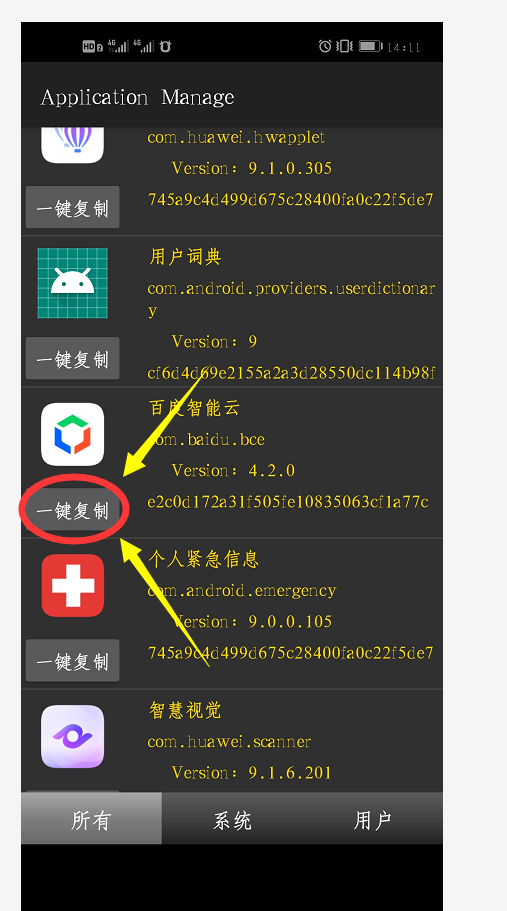Tap the purple Huawei scanner app icon
The image size is (507, 911).
pyautogui.click(x=73, y=736)
